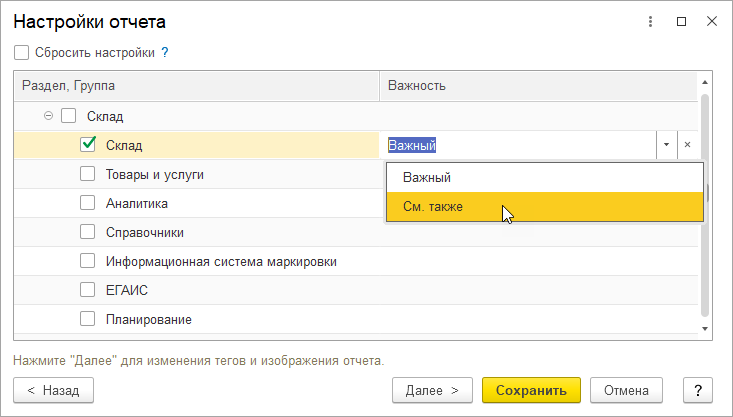Click the question mark next to reset settings

[165, 53]
